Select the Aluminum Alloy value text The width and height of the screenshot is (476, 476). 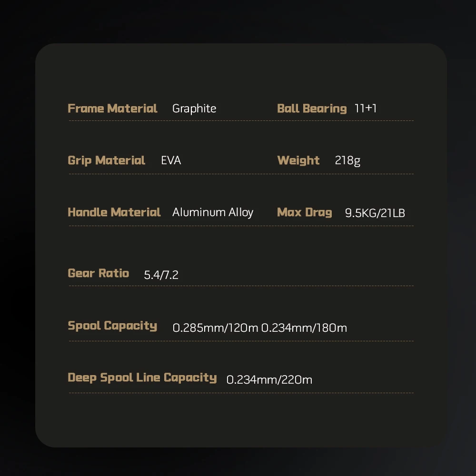point(213,212)
